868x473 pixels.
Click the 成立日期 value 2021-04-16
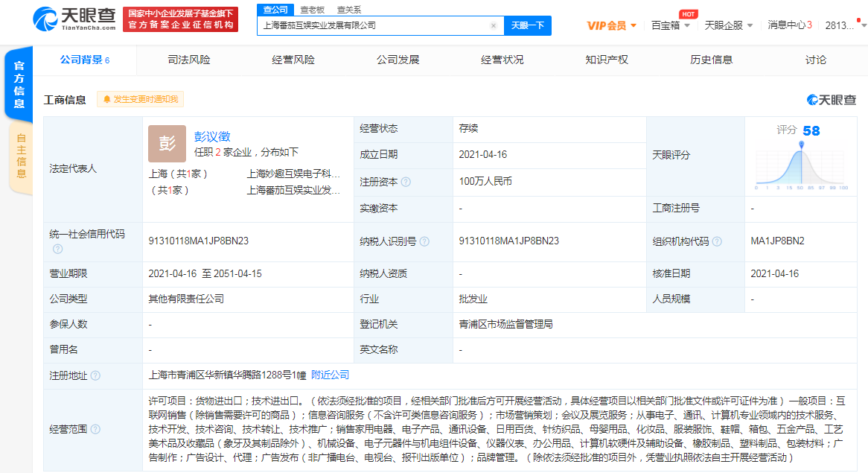[x=482, y=154]
